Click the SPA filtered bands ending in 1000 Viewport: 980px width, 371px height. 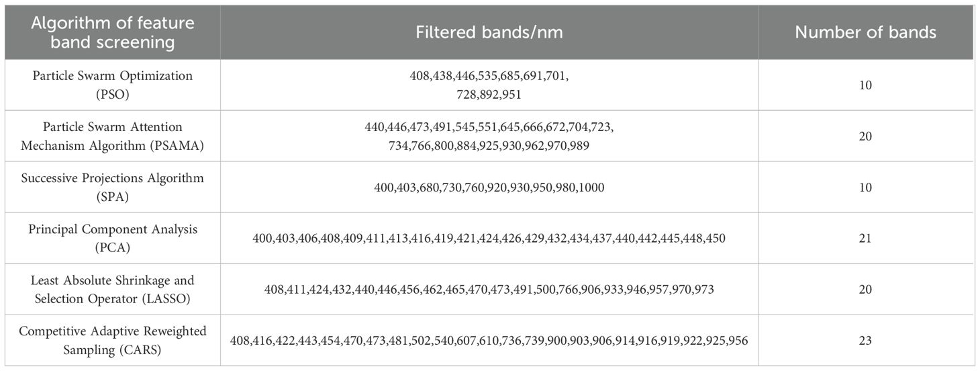(x=489, y=188)
